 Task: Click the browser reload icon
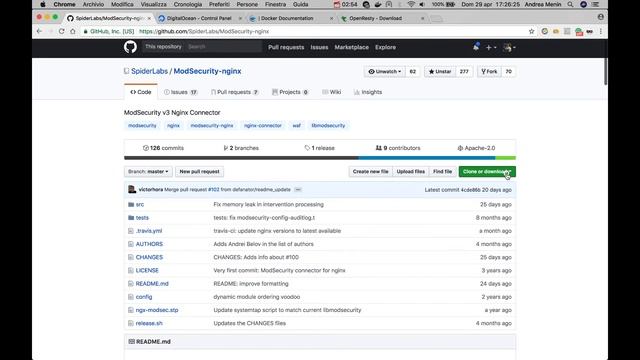click(62, 31)
